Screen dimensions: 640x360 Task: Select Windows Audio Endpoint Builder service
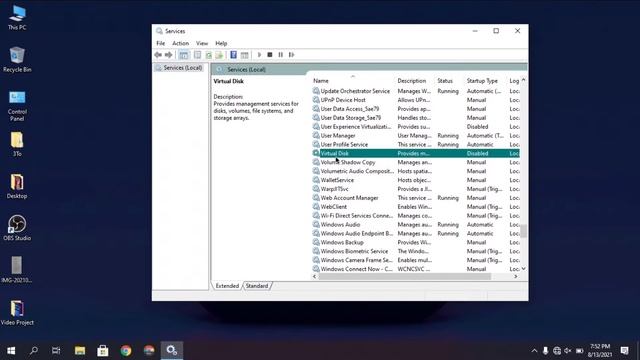click(x=416, y=233)
